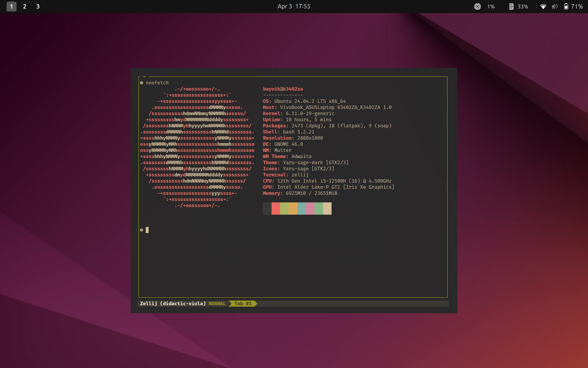Click the 71% battery percentage
The width and height of the screenshot is (588, 368).
[577, 7]
